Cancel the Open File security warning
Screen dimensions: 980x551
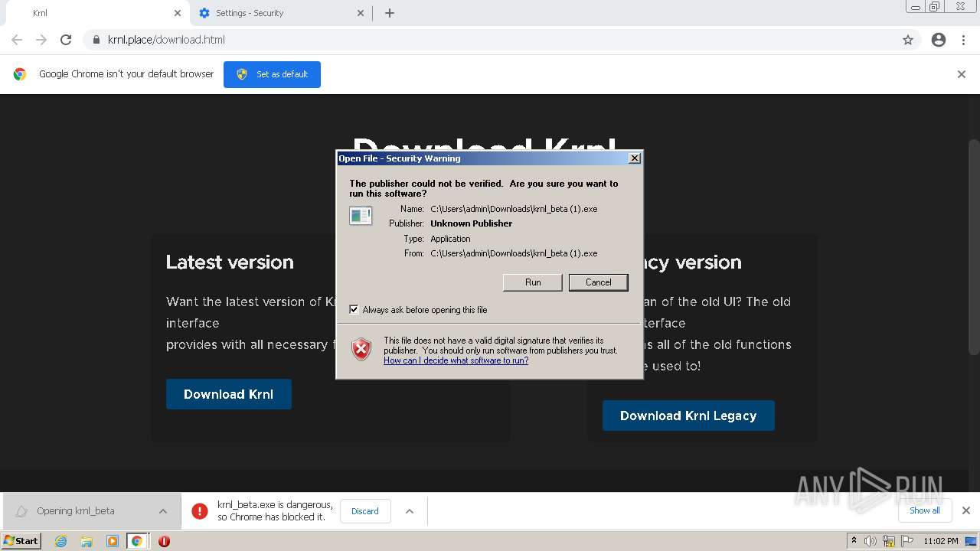(x=598, y=282)
